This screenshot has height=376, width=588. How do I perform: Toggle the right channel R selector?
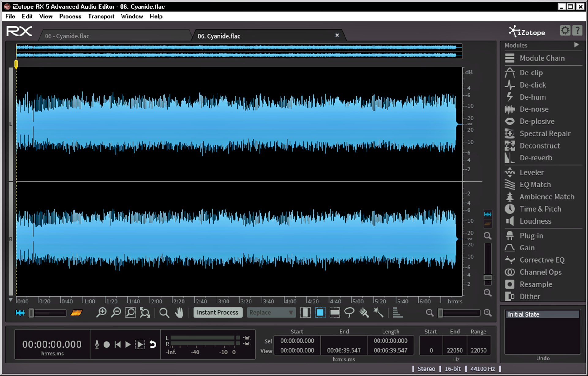click(x=11, y=239)
